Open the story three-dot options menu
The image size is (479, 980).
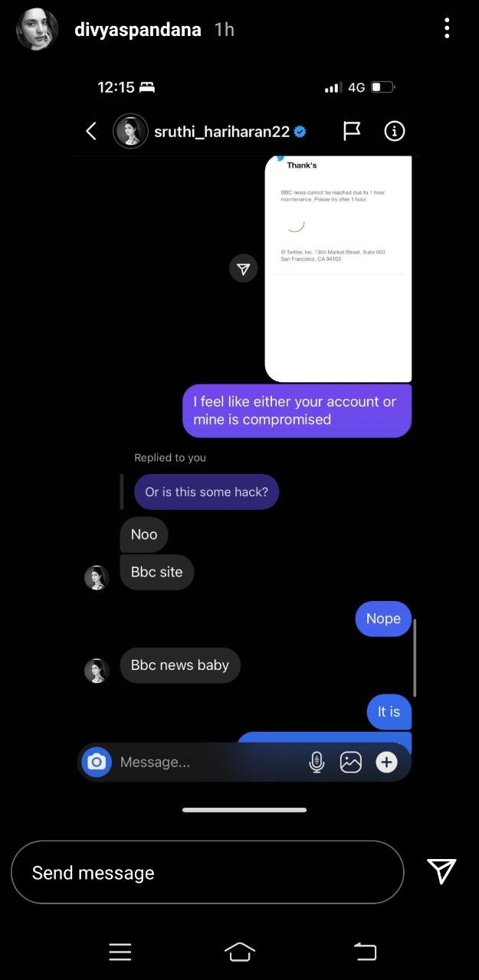tap(447, 29)
